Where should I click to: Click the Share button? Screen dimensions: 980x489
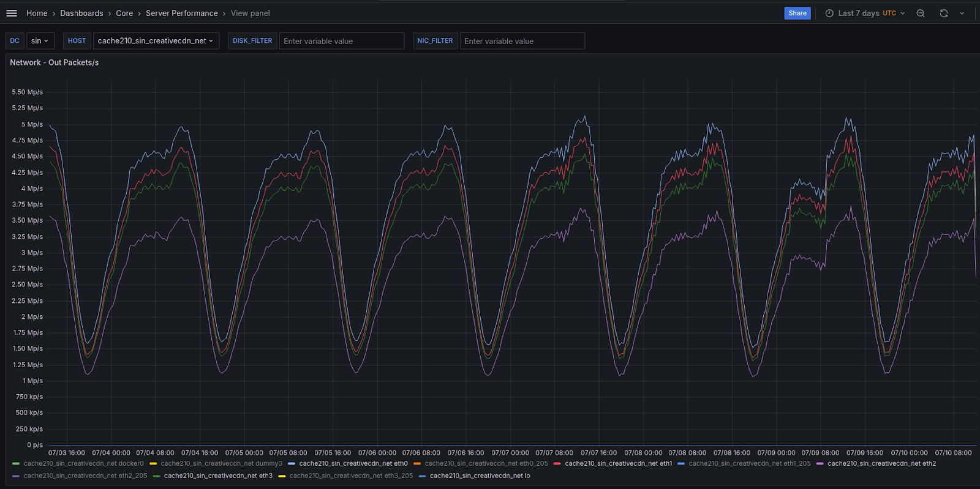click(x=797, y=13)
